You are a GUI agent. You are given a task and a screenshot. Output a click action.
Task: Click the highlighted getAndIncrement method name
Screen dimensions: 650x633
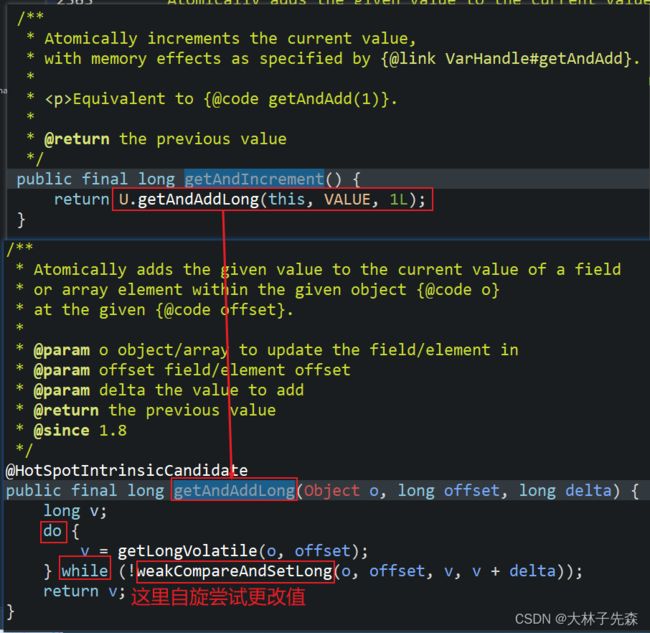(x=254, y=179)
